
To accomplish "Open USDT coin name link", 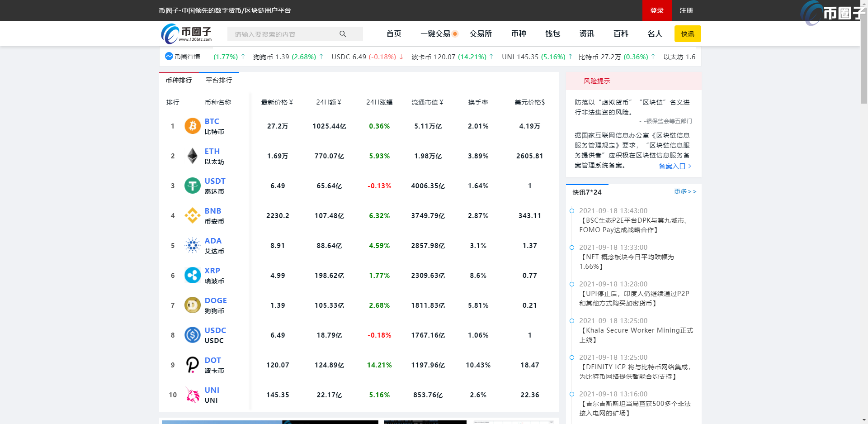I will 215,181.
